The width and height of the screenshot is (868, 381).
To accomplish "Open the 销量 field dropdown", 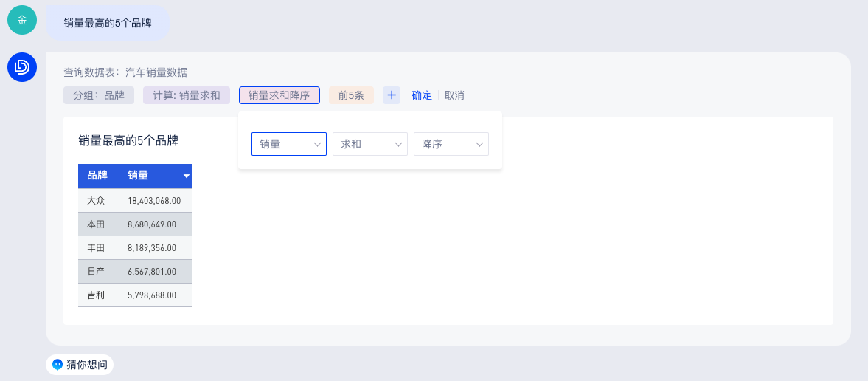I will click(288, 144).
